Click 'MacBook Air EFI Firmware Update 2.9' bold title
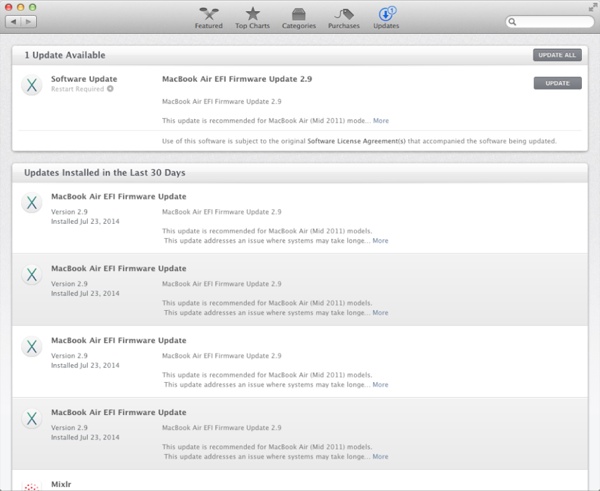The width and height of the screenshot is (600, 491). click(x=237, y=79)
